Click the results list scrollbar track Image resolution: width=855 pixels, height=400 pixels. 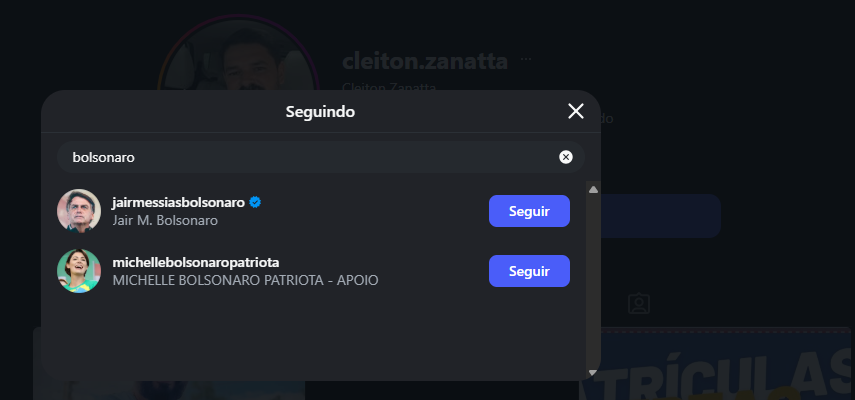tap(593, 280)
